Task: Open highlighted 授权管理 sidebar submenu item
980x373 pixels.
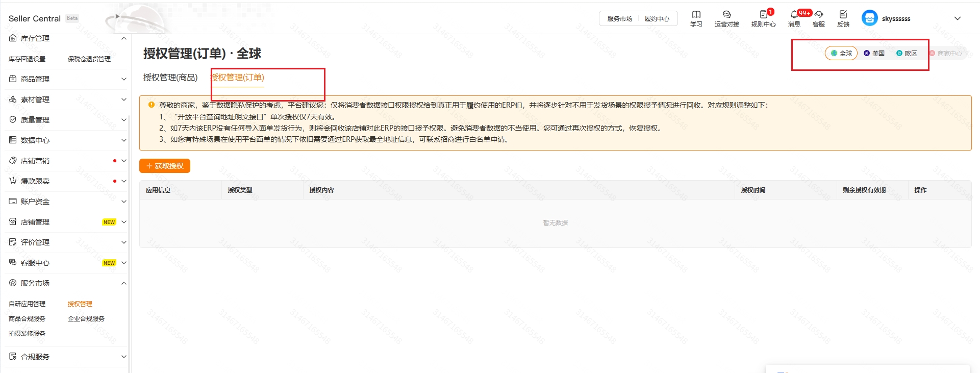Action: coord(80,304)
